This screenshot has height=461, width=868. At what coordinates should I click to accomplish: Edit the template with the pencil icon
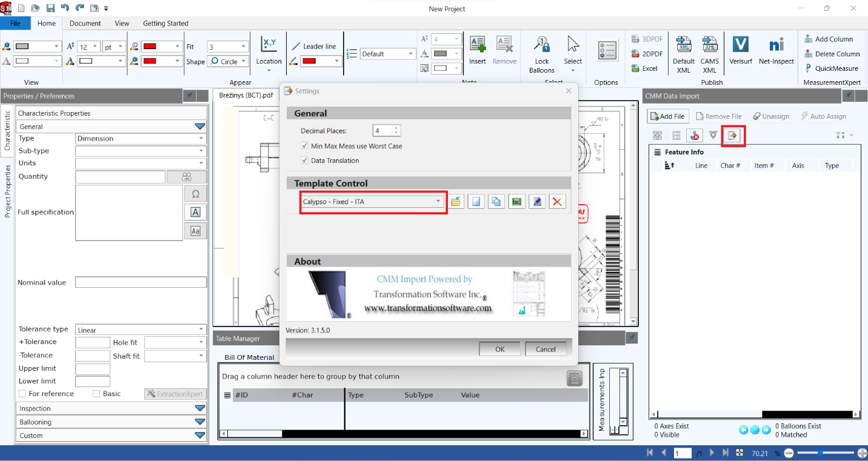tap(537, 201)
